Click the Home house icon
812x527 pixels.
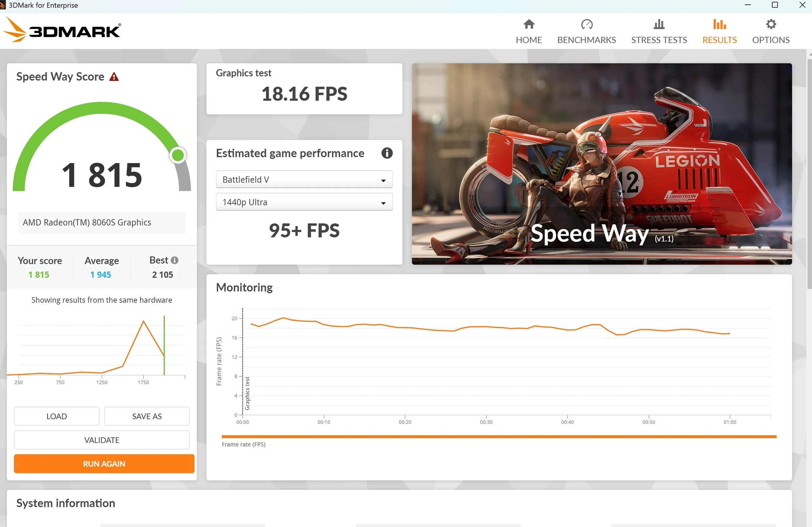point(528,24)
